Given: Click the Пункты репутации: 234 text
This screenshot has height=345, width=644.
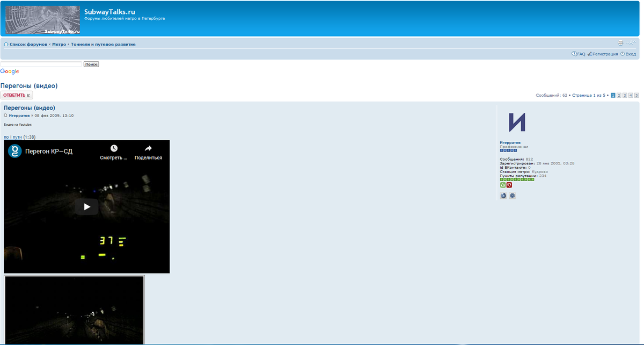Looking at the screenshot, I should 523,176.
